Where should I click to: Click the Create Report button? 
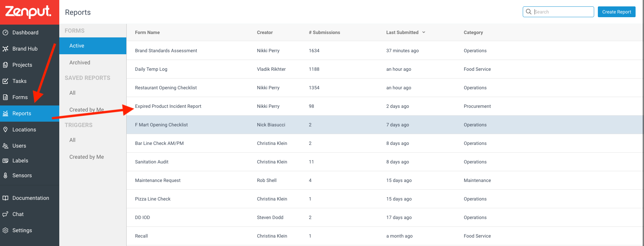click(x=617, y=12)
